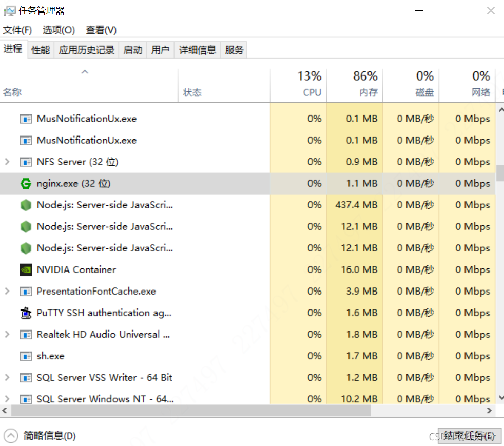Click the 3.9 MB memory value
504x446 pixels.
pos(362,291)
